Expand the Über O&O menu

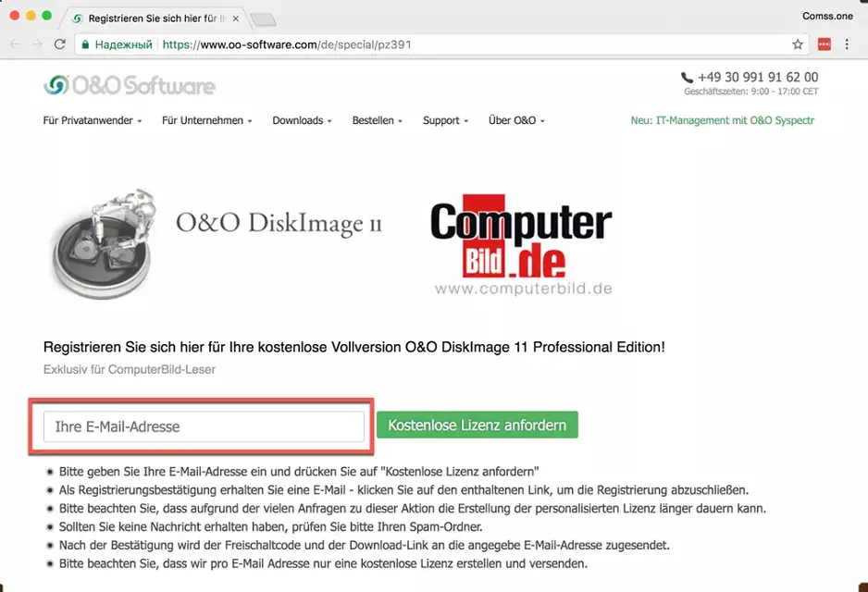516,120
